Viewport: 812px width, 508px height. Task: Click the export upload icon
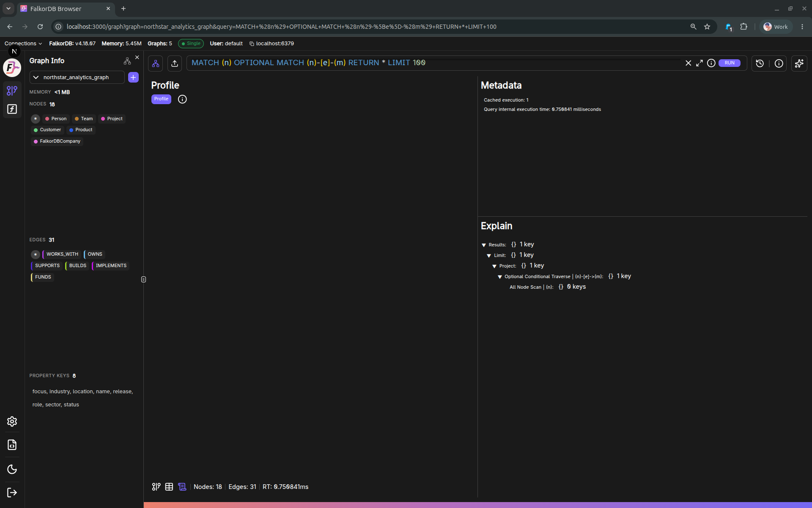(x=175, y=63)
